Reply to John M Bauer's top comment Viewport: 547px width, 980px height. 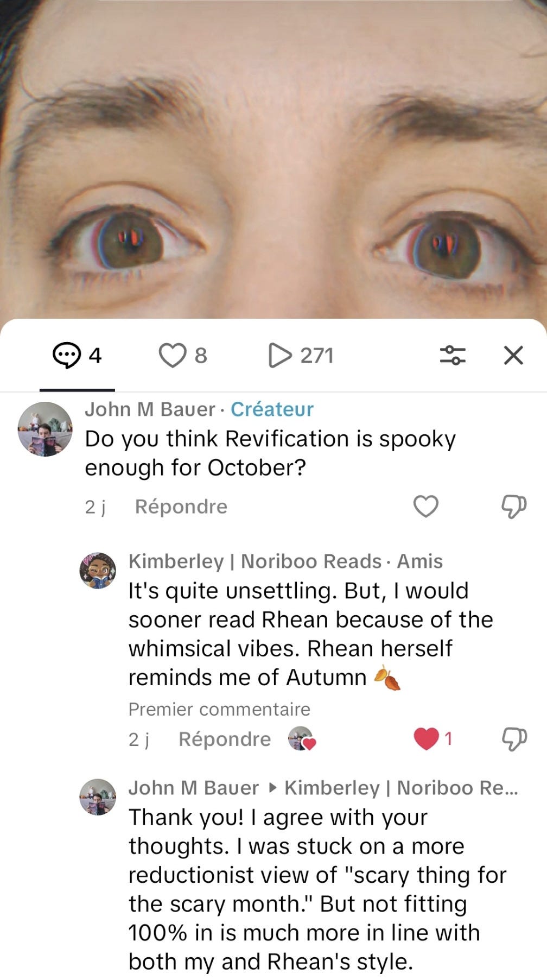coord(181,507)
